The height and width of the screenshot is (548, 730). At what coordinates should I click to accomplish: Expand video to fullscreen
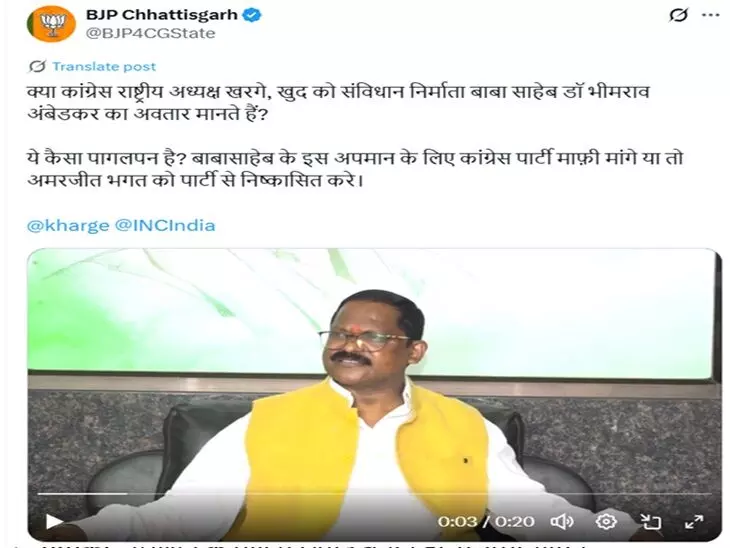[694, 522]
